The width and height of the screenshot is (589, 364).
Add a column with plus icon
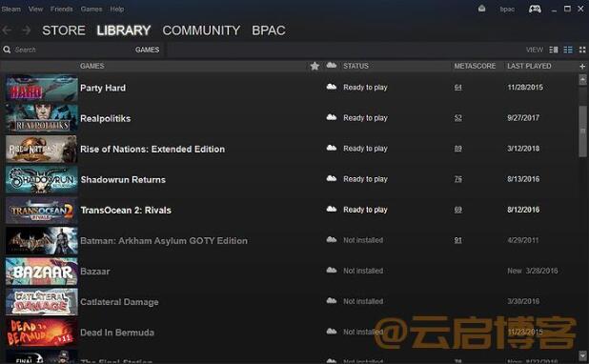(582, 67)
